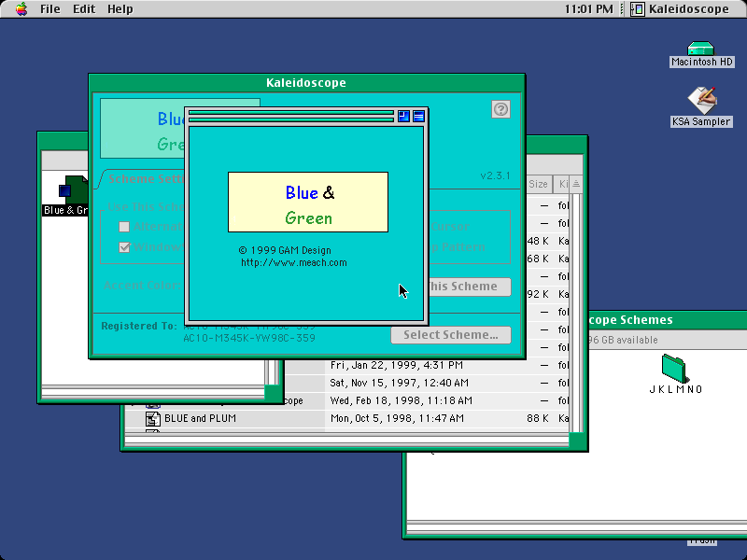Click the list window resize corner
The image size is (747, 560).
coord(577,441)
